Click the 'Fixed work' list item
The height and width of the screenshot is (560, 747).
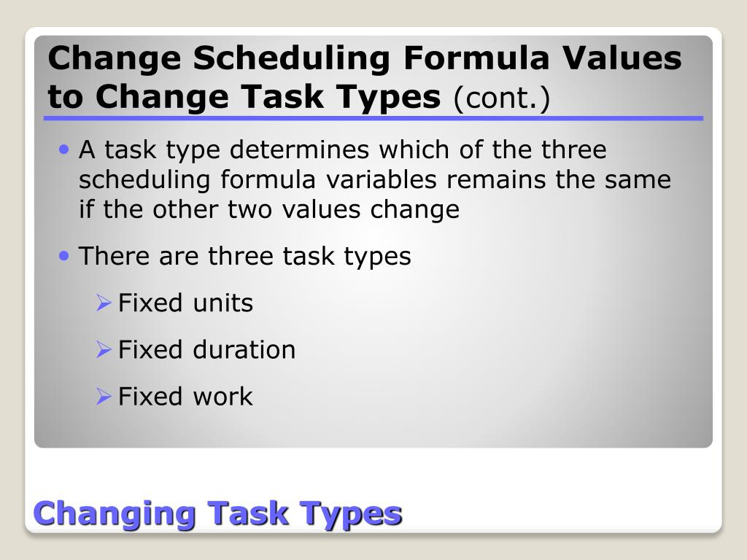tap(185, 396)
